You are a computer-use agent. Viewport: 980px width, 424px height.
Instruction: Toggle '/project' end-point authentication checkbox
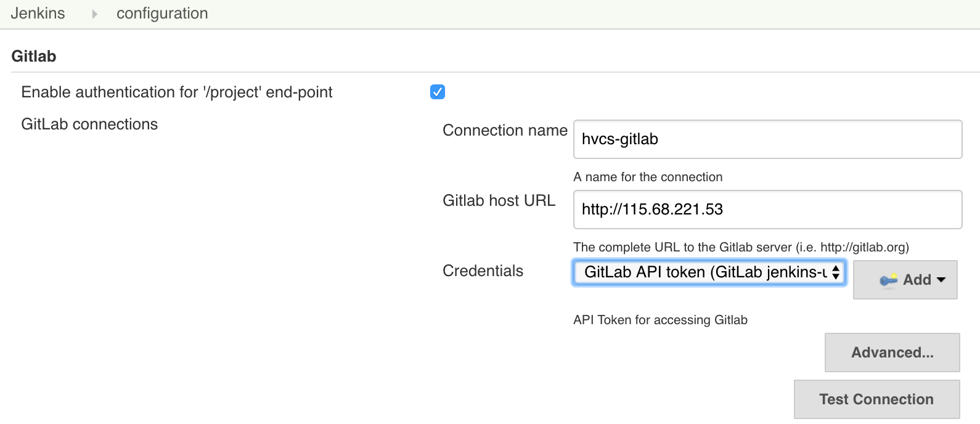438,92
